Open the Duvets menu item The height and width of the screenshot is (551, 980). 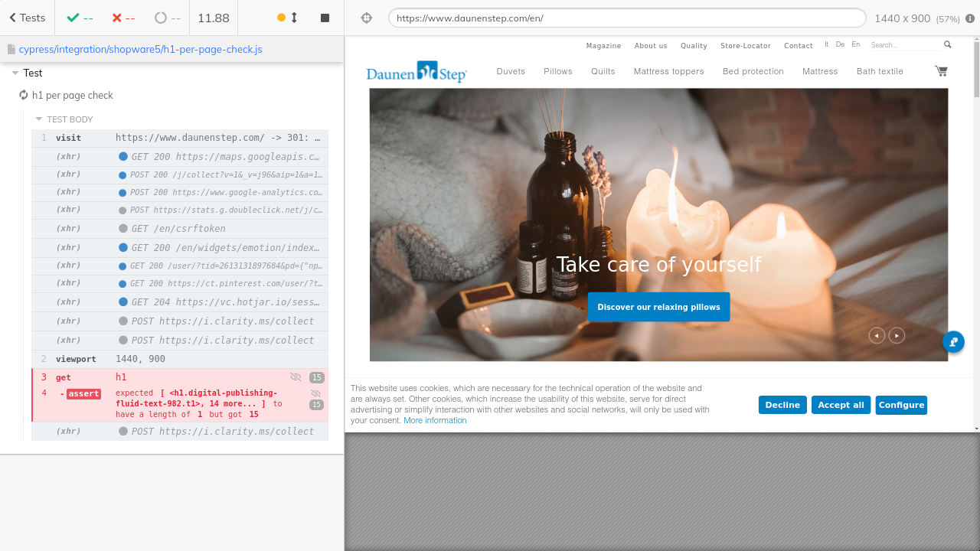pyautogui.click(x=511, y=71)
